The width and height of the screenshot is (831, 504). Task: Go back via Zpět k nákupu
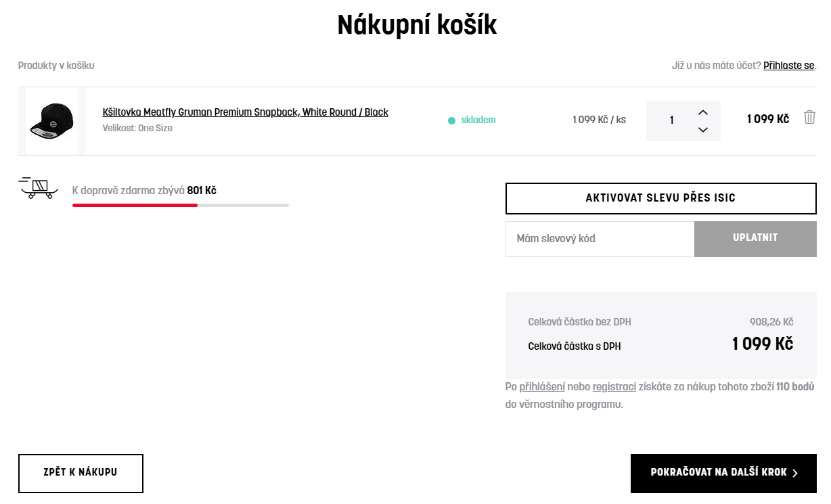(x=81, y=473)
